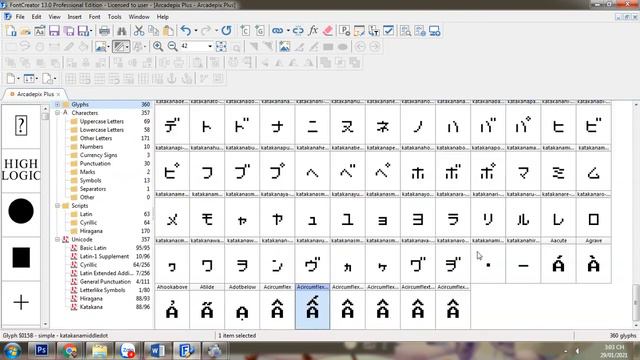The height and width of the screenshot is (360, 640).
Task: Click the add glyphs icon marked G
Action: pos(260,31)
